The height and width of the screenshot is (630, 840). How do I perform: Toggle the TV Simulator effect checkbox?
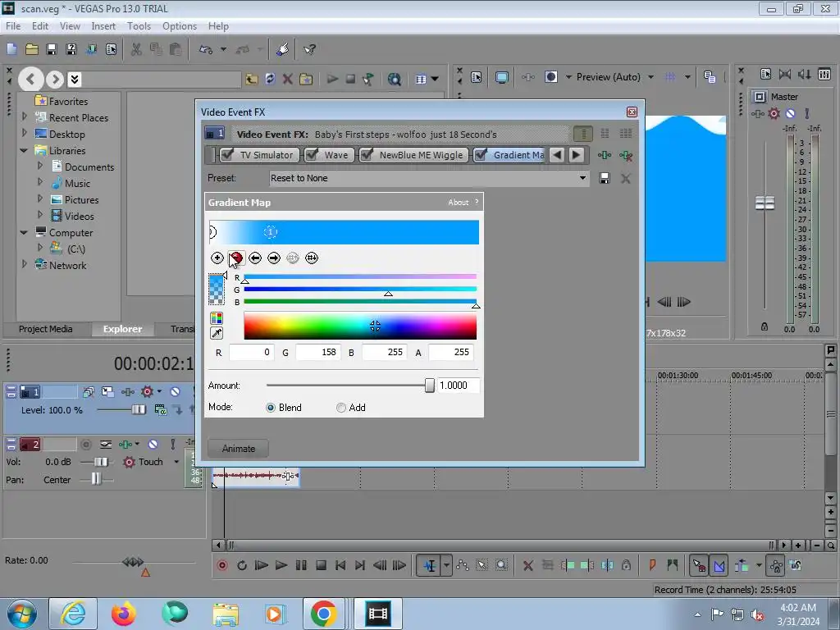228,155
